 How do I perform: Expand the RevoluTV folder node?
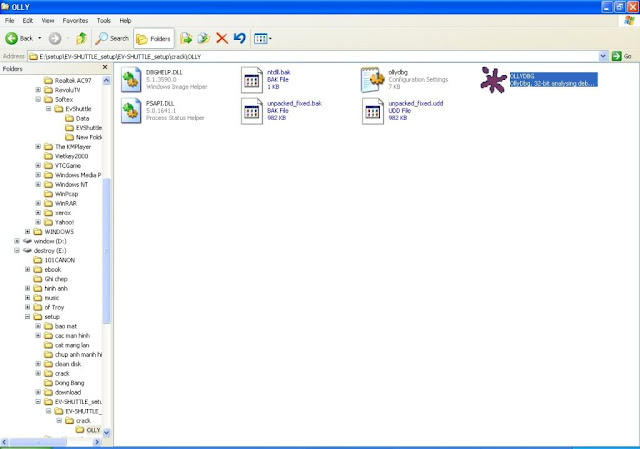38,90
